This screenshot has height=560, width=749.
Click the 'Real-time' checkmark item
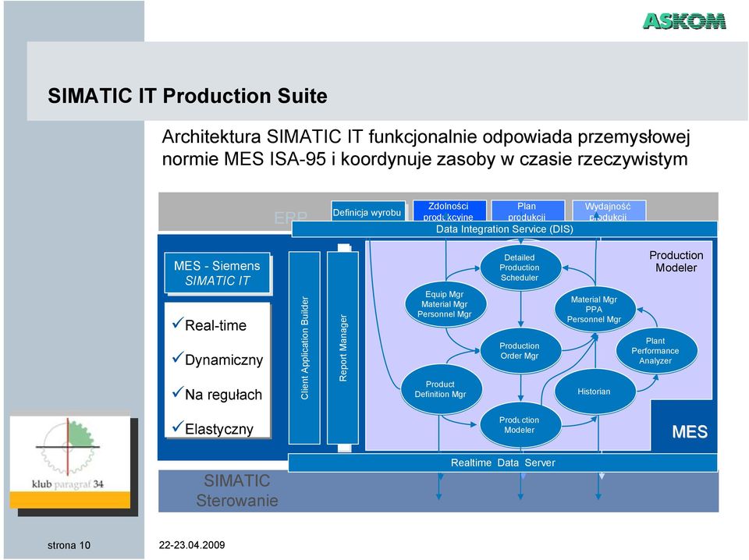coord(210,324)
